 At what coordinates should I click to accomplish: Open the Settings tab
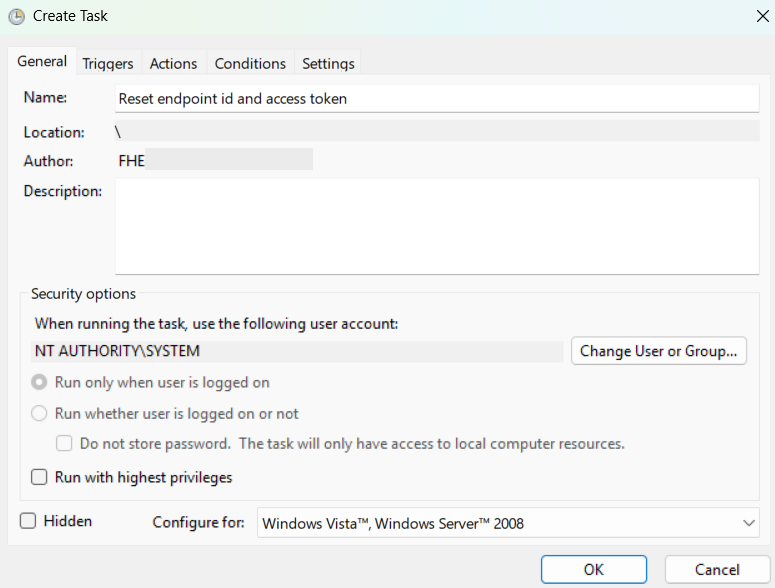[328, 63]
